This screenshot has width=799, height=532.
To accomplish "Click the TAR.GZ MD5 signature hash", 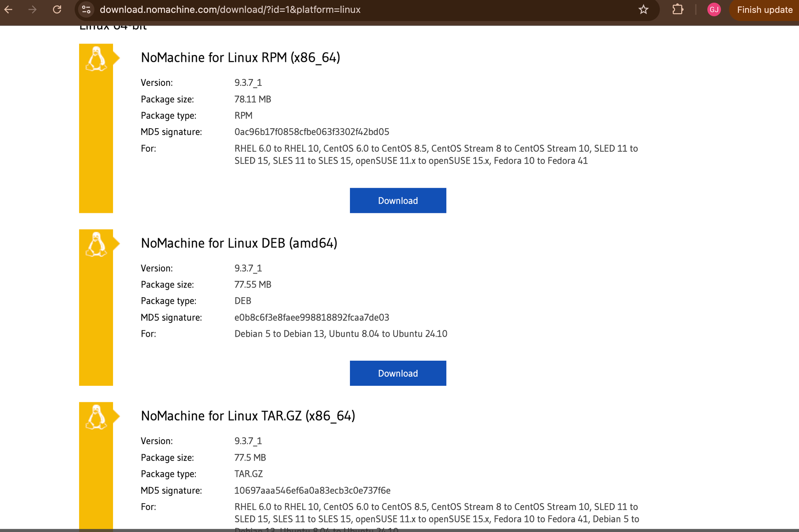I will (312, 490).
